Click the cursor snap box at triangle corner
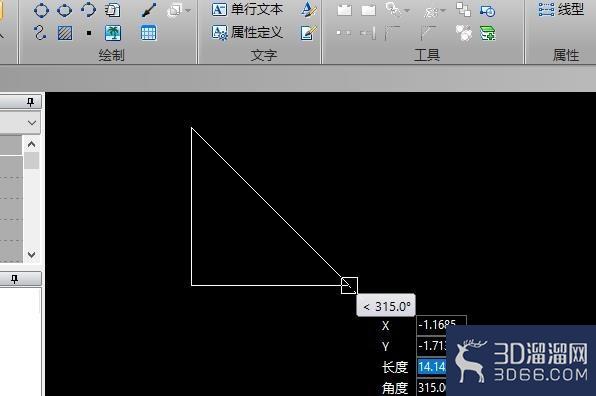 tap(349, 285)
